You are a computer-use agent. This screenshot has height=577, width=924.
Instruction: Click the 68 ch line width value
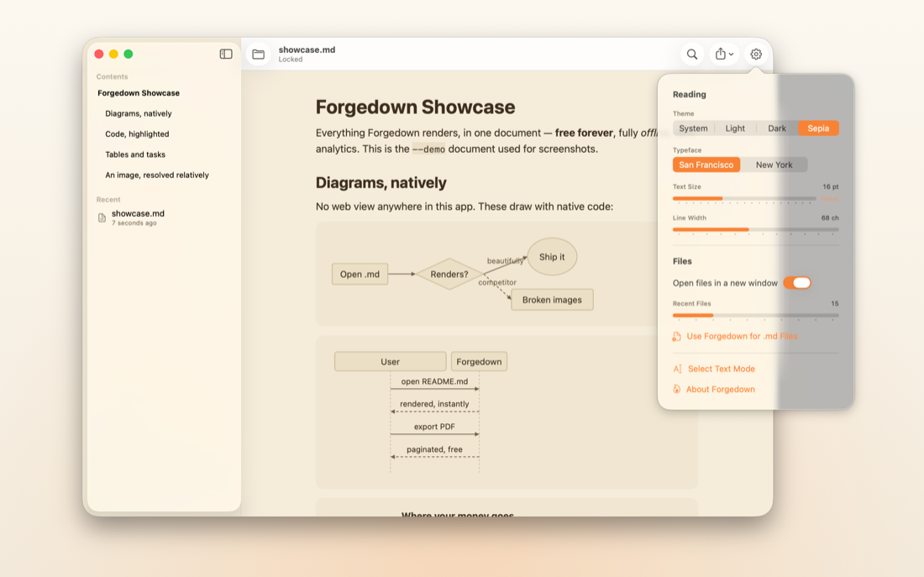830,218
